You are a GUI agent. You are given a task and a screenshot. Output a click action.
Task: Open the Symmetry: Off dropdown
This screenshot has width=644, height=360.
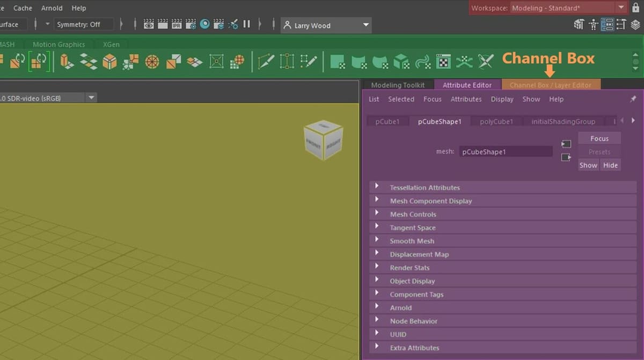(84, 24)
